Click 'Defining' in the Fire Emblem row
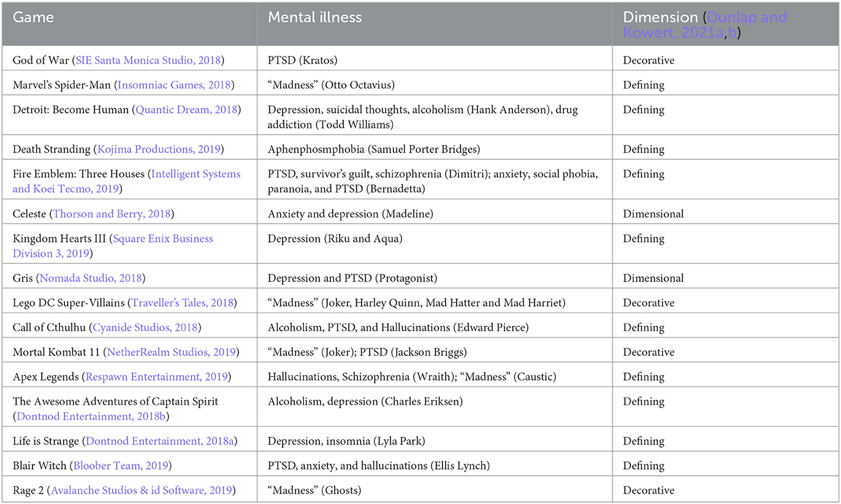Viewport: 841px width, 504px height. (x=644, y=174)
